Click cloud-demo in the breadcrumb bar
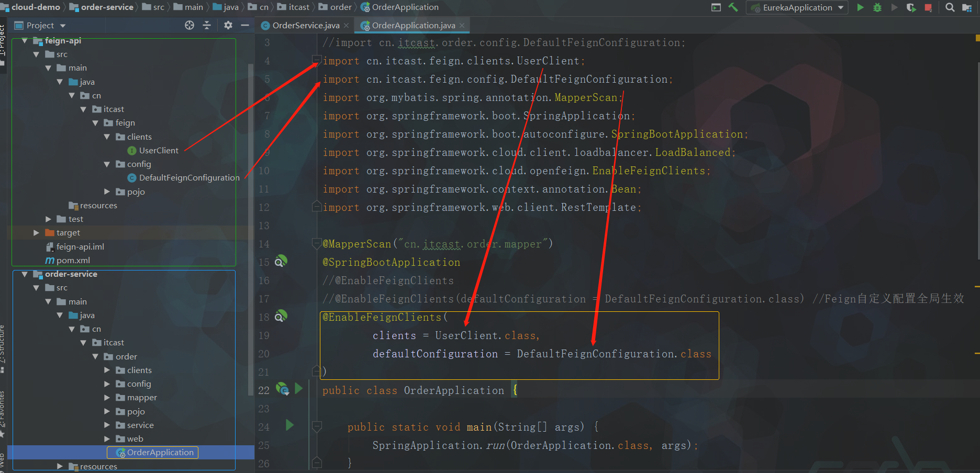Screen dimensions: 980x473 (x=36, y=7)
